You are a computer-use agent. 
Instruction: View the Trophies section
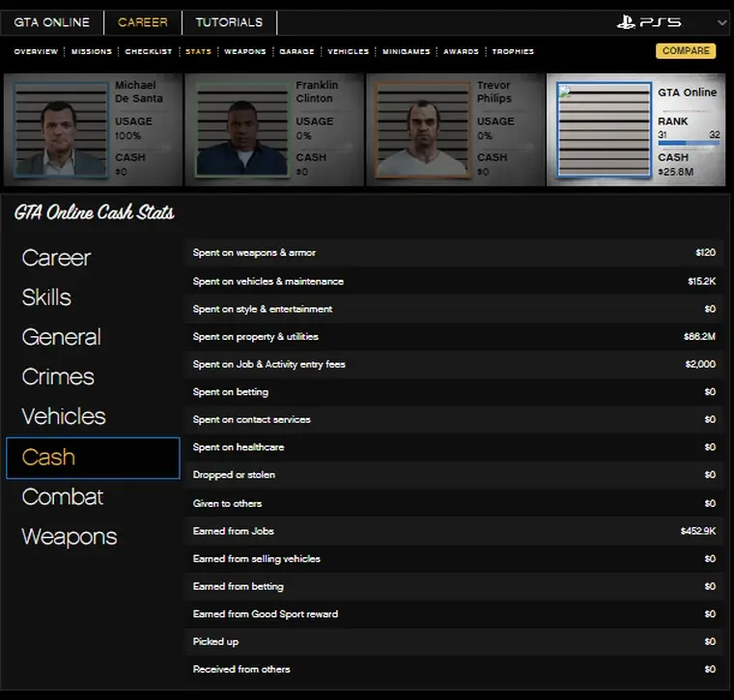pos(513,51)
